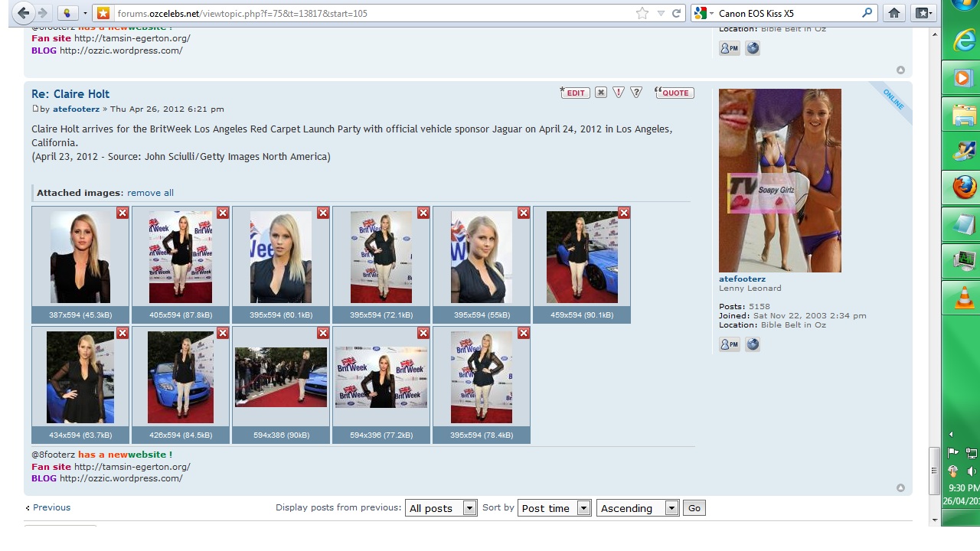
Task: Bookmark this page with star icon
Action: [x=642, y=13]
